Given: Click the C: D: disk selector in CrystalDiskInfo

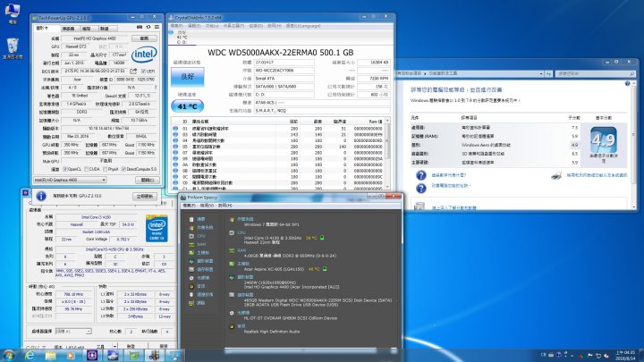Looking at the screenshot, I should click(182, 37).
